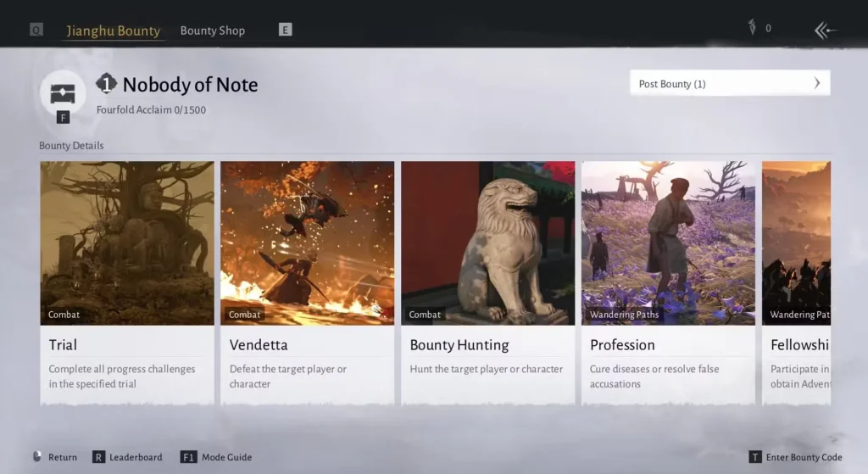Select the Profession bounty thumbnail
This screenshot has height=474, width=868.
(668, 243)
